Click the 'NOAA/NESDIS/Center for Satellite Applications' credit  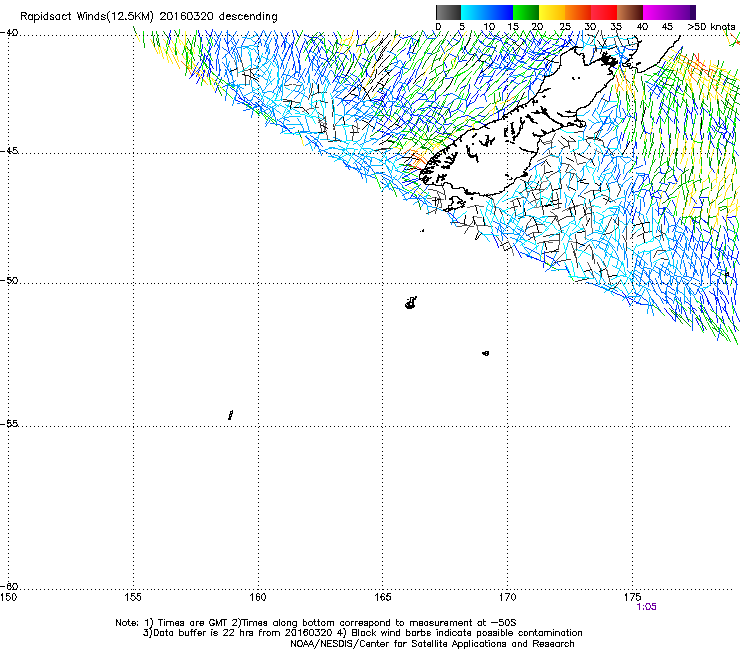[432, 644]
